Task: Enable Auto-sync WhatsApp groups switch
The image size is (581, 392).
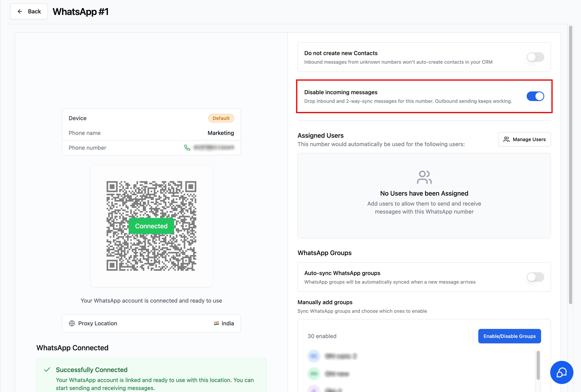Action: coord(535,277)
